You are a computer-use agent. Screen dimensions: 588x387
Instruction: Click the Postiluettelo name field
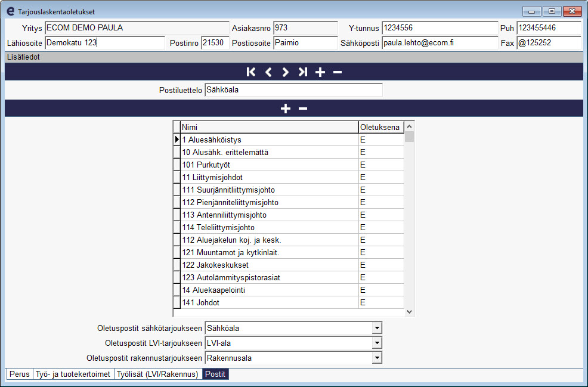click(293, 90)
